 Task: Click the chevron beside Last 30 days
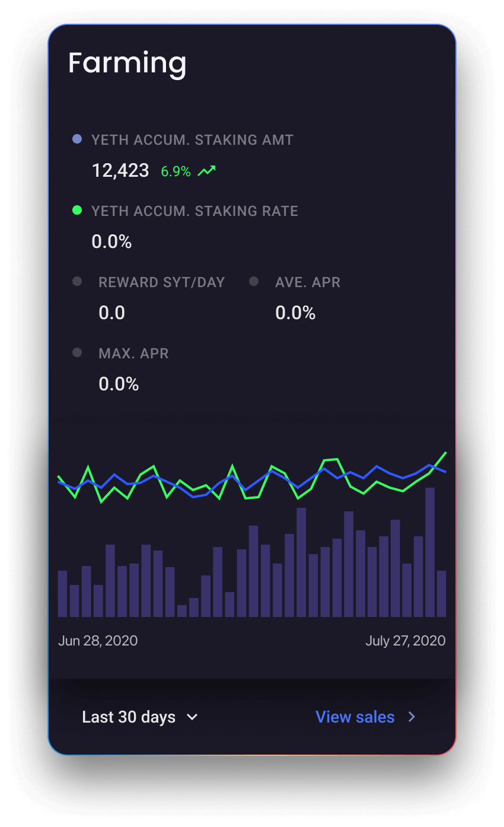[x=192, y=717]
